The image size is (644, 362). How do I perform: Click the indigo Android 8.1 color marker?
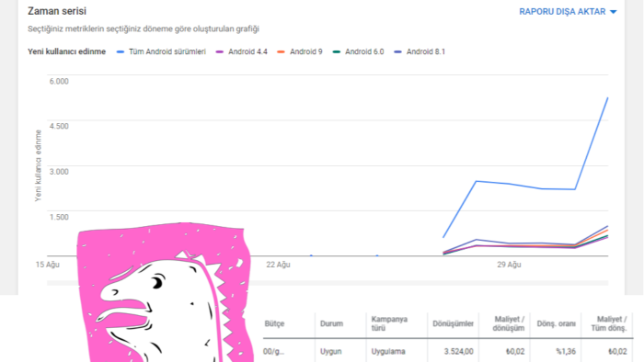397,52
